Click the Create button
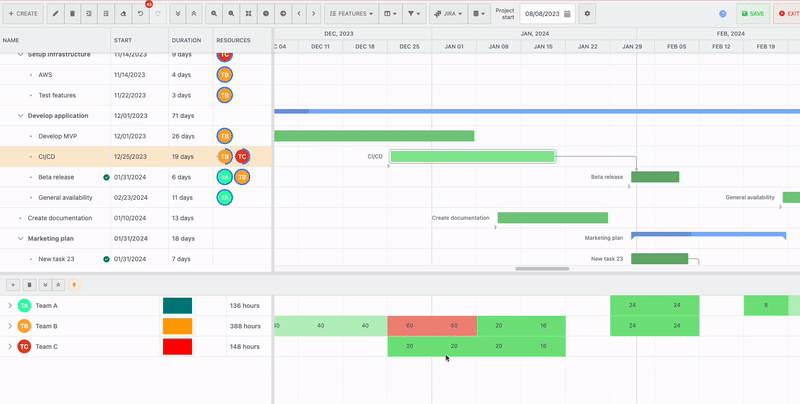 (23, 14)
